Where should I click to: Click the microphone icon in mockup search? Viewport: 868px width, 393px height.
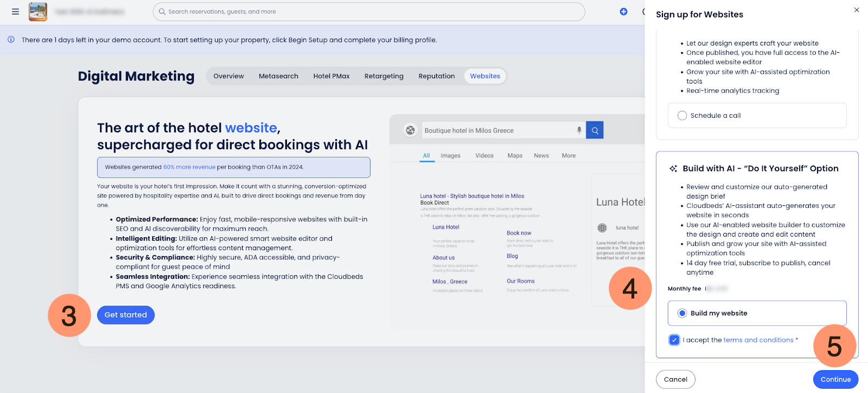point(579,130)
